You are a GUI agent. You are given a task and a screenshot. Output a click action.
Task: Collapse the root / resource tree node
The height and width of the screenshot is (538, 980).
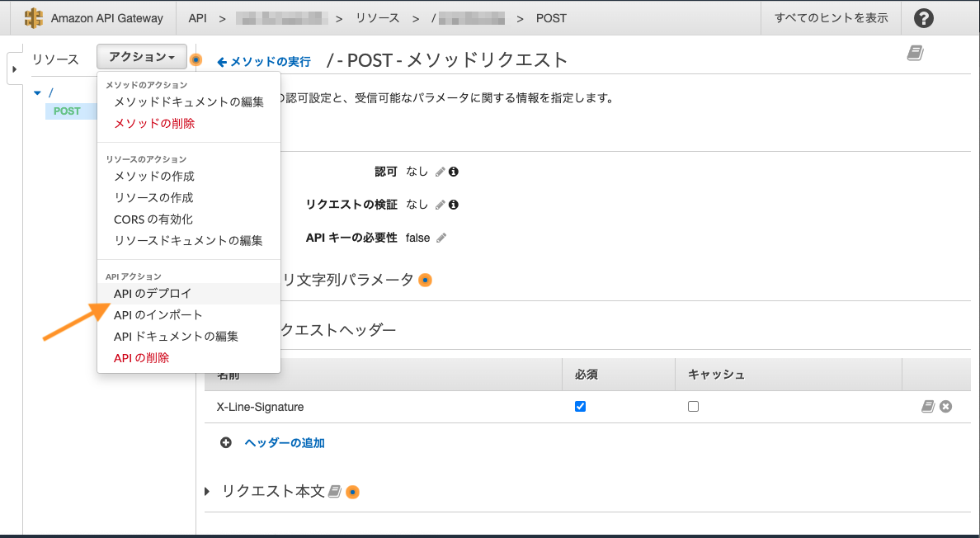click(37, 93)
